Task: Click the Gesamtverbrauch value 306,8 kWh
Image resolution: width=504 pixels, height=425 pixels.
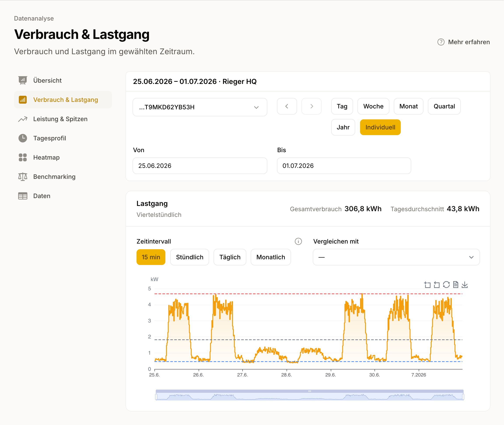Action: pos(363,209)
